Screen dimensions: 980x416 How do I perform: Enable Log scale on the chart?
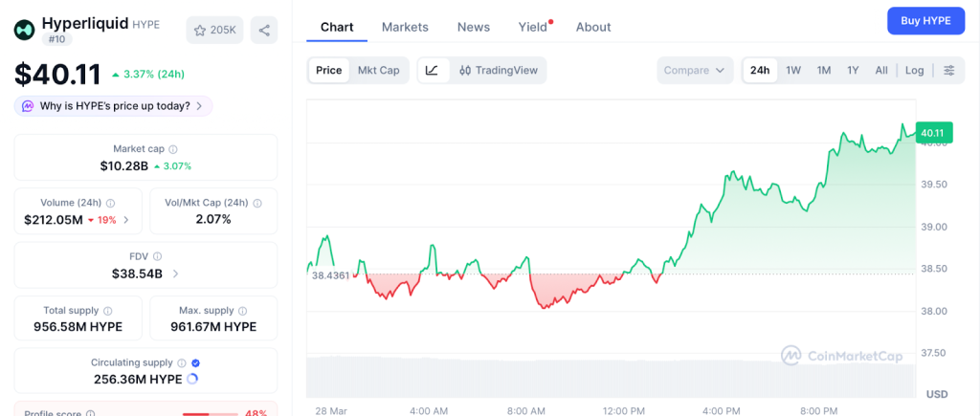pos(914,71)
